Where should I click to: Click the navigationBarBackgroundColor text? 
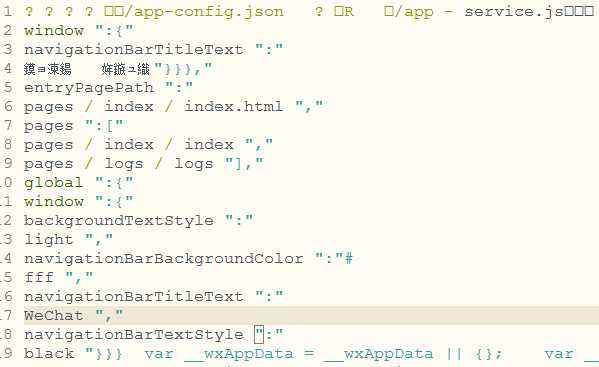[164, 259]
